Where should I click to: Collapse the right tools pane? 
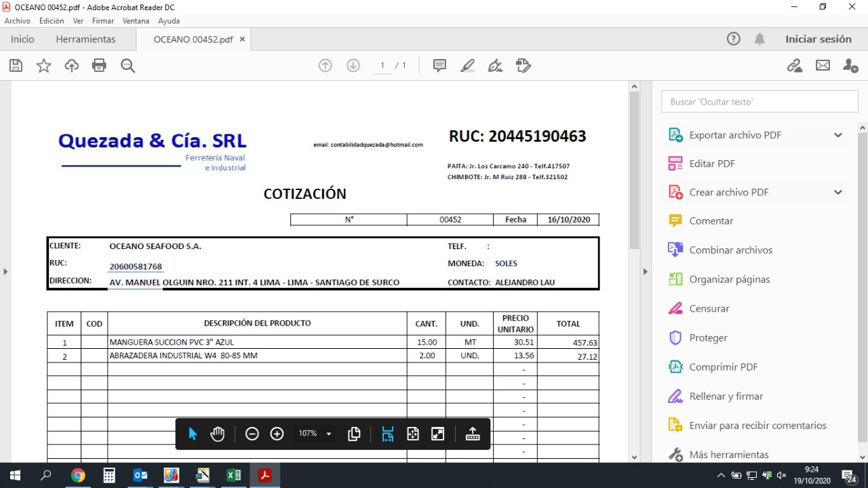[646, 272]
